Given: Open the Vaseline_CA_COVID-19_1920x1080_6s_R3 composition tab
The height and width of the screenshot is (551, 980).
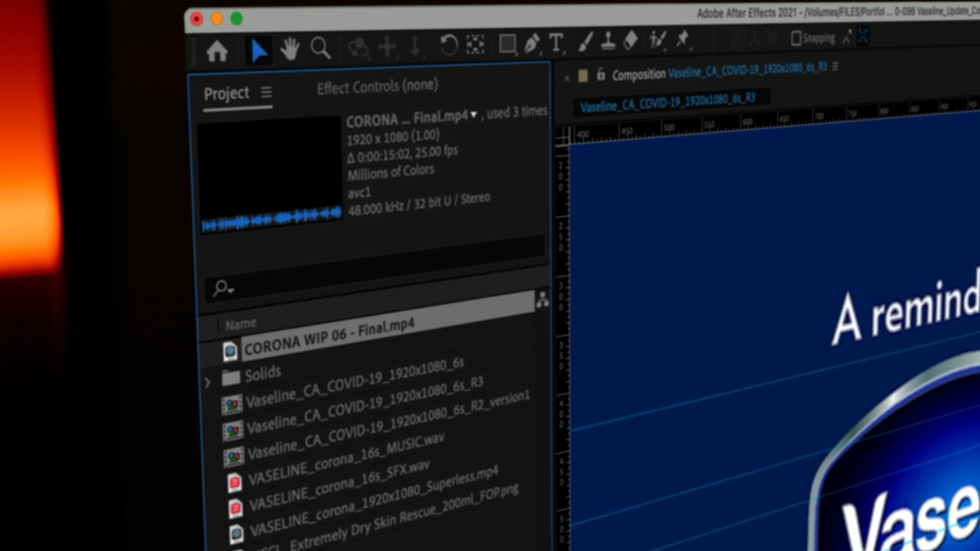Looking at the screenshot, I should click(667, 103).
